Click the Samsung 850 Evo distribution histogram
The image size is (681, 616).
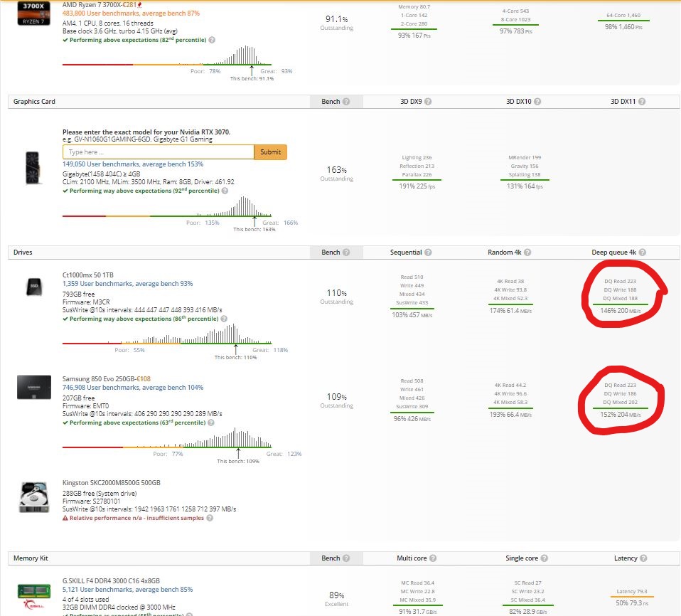167,437
